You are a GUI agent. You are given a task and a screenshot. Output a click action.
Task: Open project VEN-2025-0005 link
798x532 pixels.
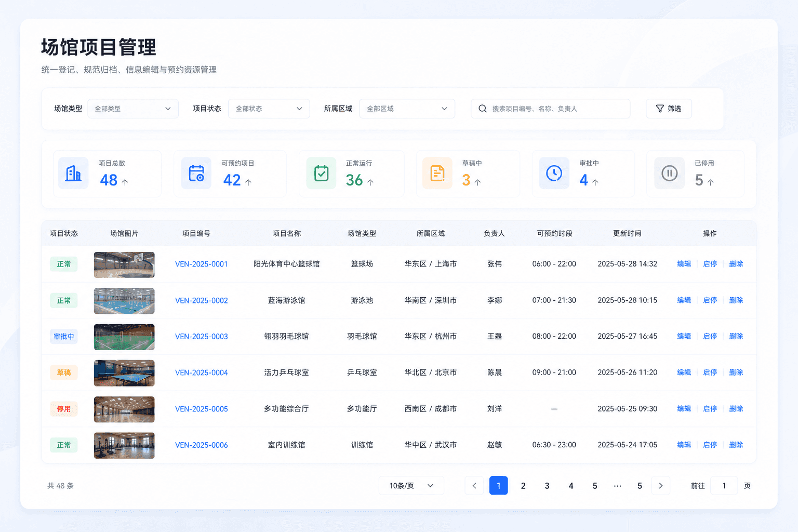[x=202, y=409]
